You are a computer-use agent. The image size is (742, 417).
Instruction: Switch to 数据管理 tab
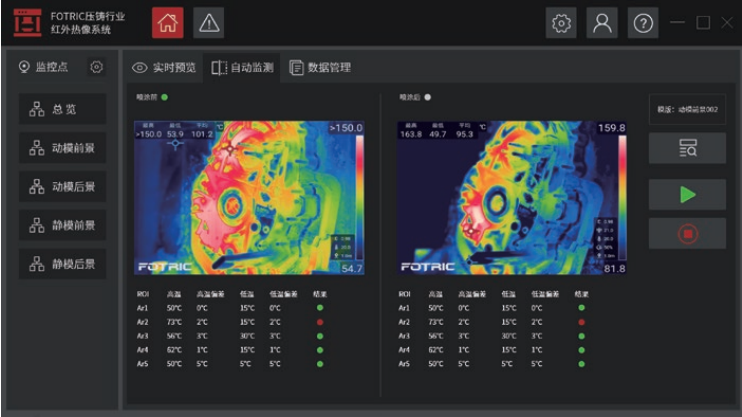pos(320,68)
